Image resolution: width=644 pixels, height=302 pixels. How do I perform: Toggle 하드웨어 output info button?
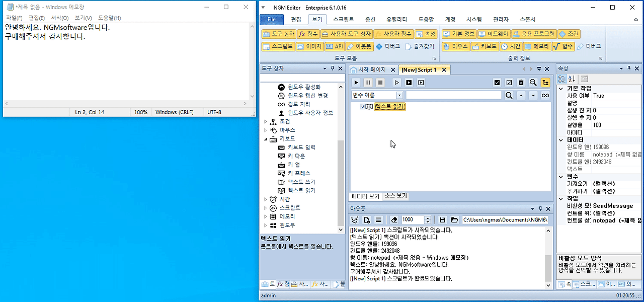[x=493, y=34]
